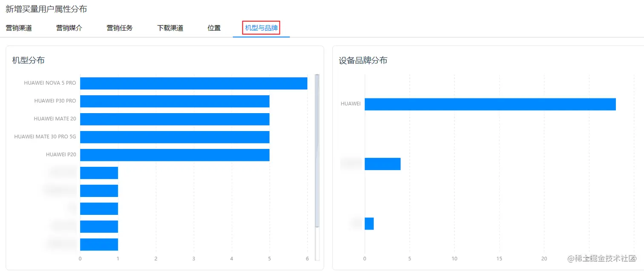The width and height of the screenshot is (644, 271).
Task: Click the 设备品牌分布 chart title
Action: [x=363, y=60]
